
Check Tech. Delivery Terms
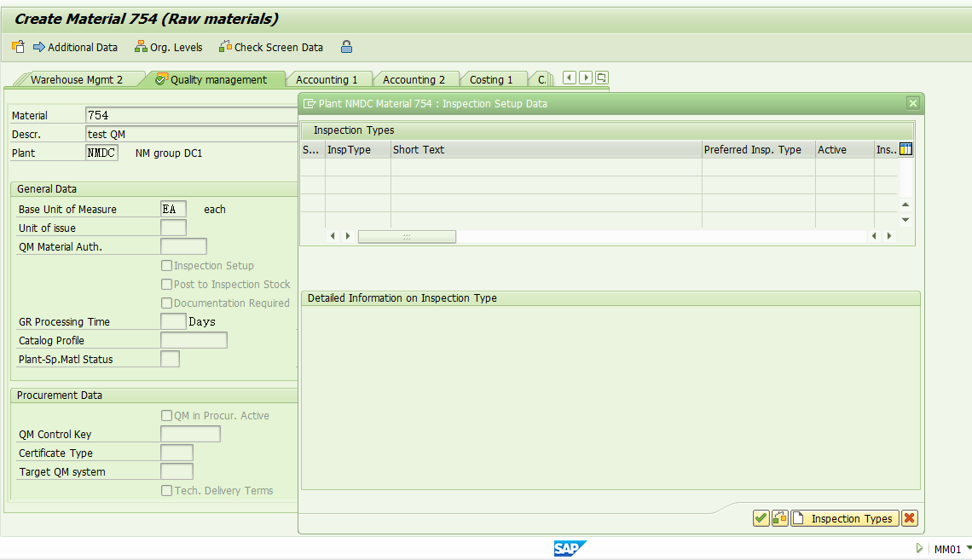(166, 491)
